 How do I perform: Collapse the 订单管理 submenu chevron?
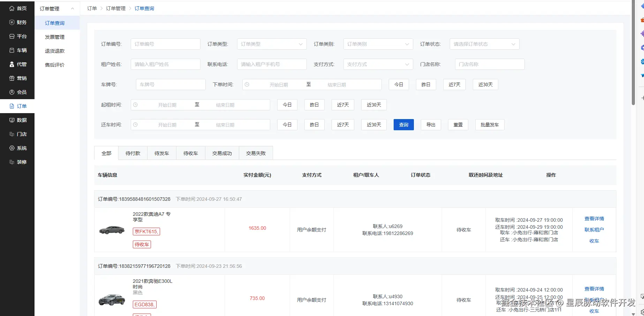[x=73, y=9]
